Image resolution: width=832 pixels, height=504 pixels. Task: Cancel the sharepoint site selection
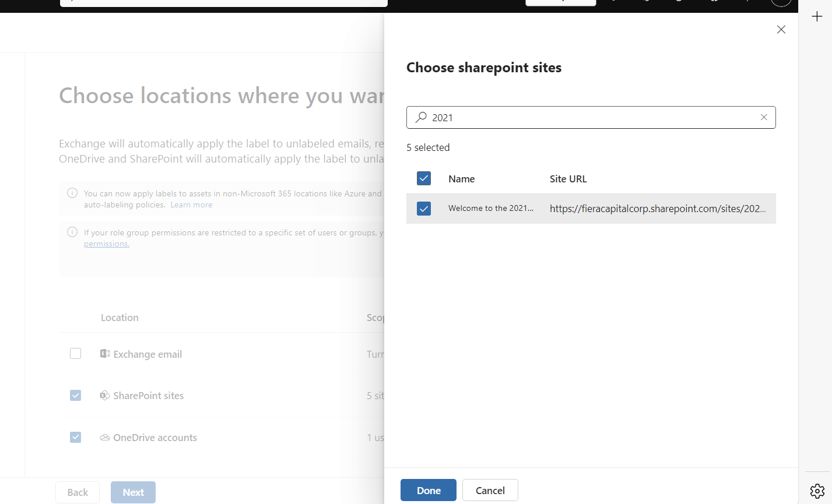point(490,490)
